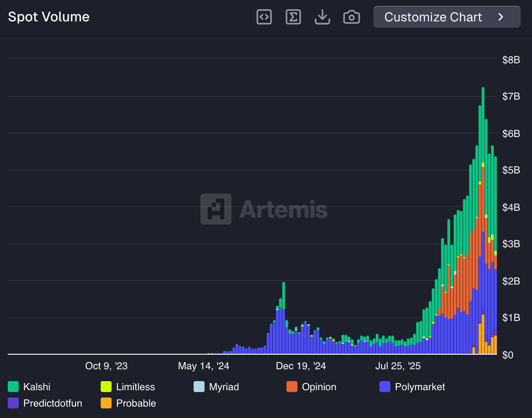Click the Jul 25, '25 x-axis date
The height and width of the screenshot is (418, 532).
coord(398,366)
